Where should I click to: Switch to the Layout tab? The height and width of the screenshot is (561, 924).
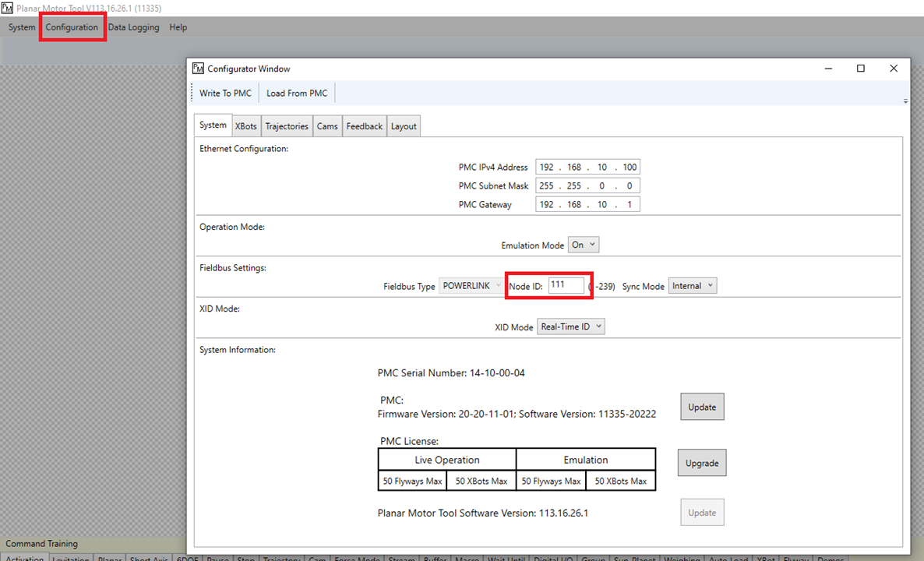point(404,126)
